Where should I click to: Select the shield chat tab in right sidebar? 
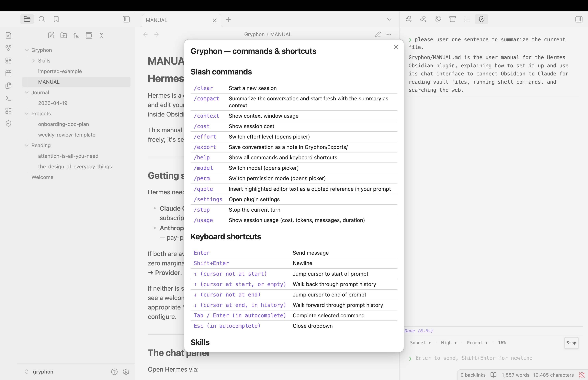click(482, 19)
